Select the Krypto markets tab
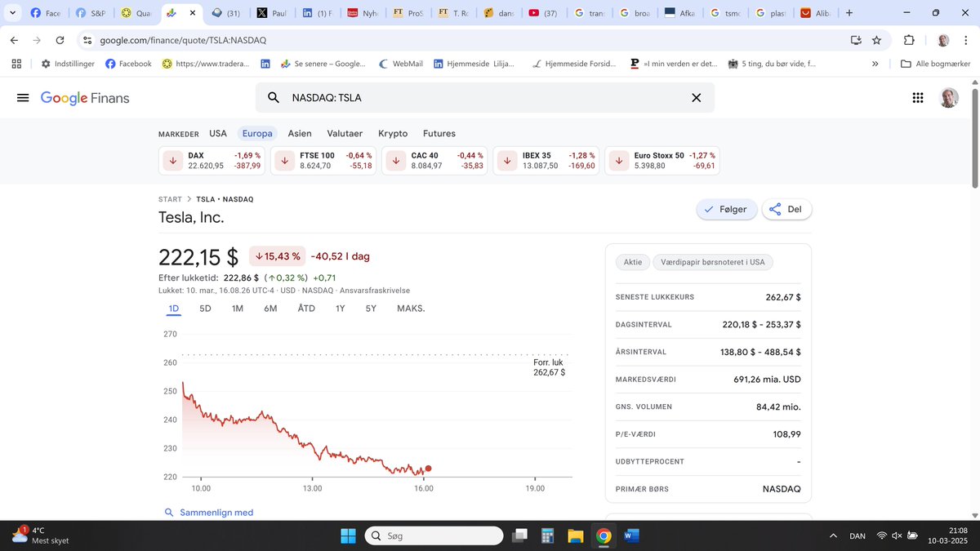Image resolution: width=980 pixels, height=551 pixels. pos(393,133)
